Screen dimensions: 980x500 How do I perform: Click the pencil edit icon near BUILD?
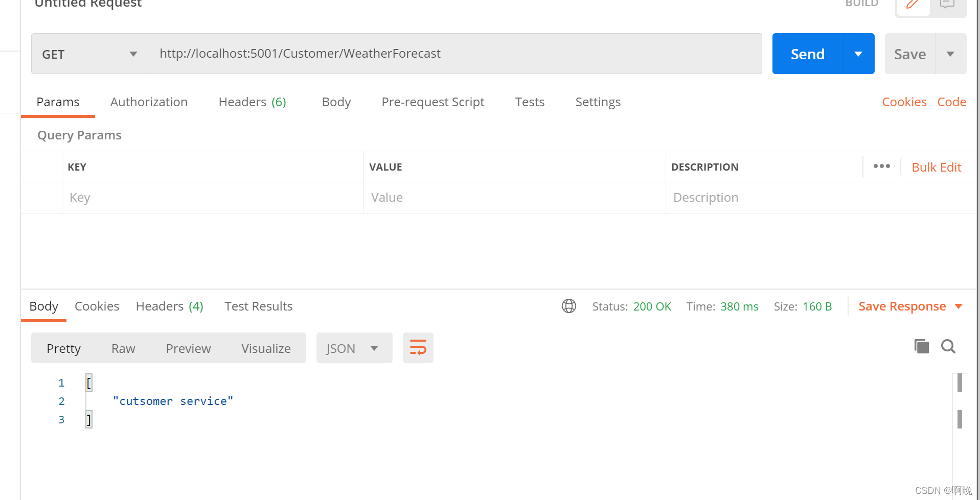[x=913, y=5]
